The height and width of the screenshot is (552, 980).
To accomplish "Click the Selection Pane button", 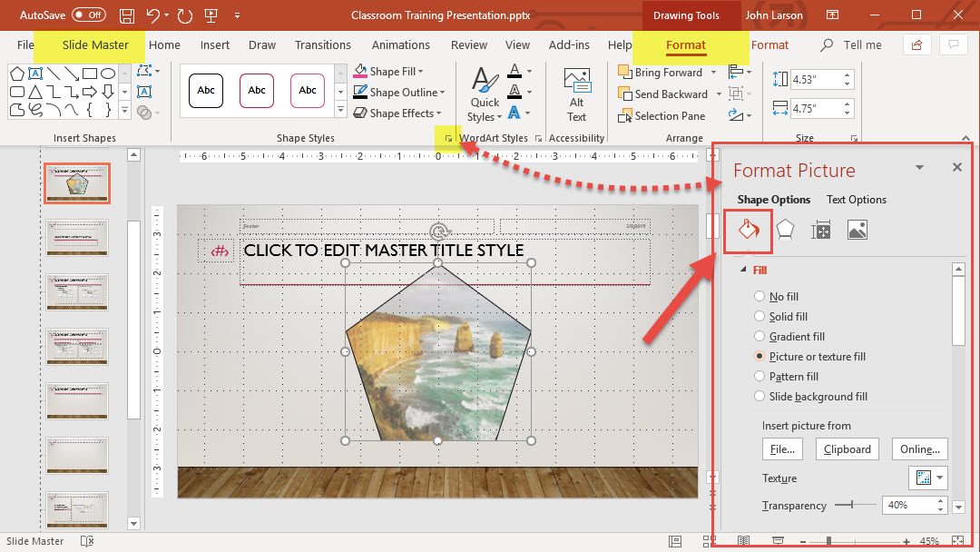I will tap(669, 116).
